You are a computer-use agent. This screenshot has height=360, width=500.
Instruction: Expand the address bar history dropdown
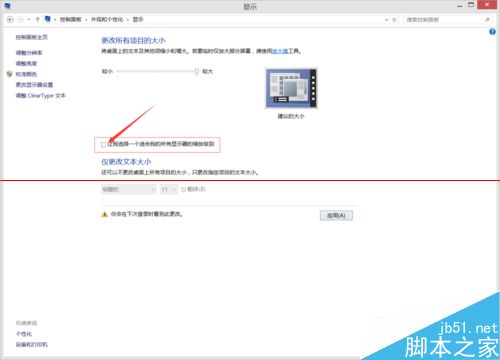[x=387, y=20]
